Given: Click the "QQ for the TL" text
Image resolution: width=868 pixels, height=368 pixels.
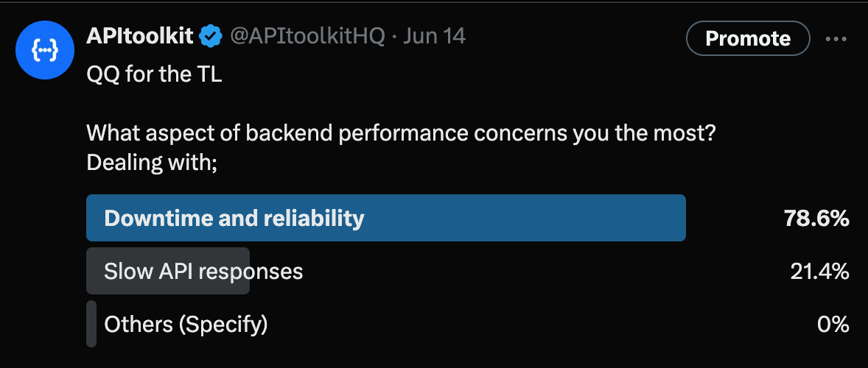Looking at the screenshot, I should click(x=154, y=74).
